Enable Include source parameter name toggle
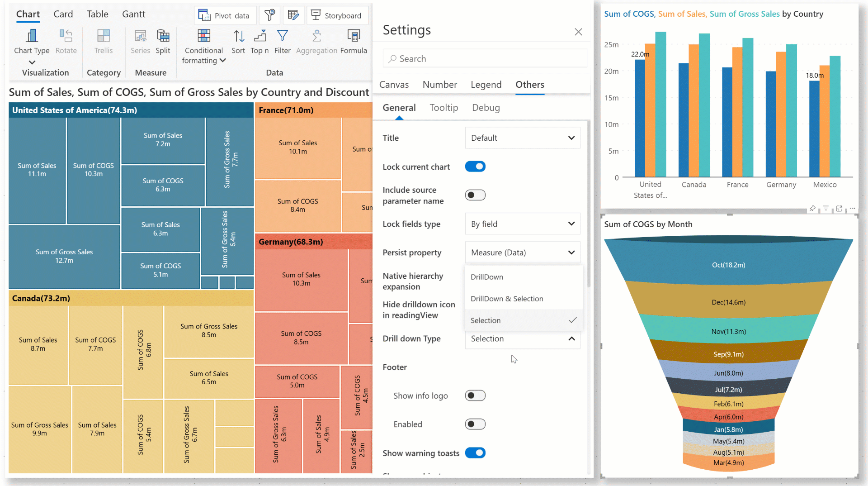Image resolution: width=868 pixels, height=486 pixels. pos(475,195)
